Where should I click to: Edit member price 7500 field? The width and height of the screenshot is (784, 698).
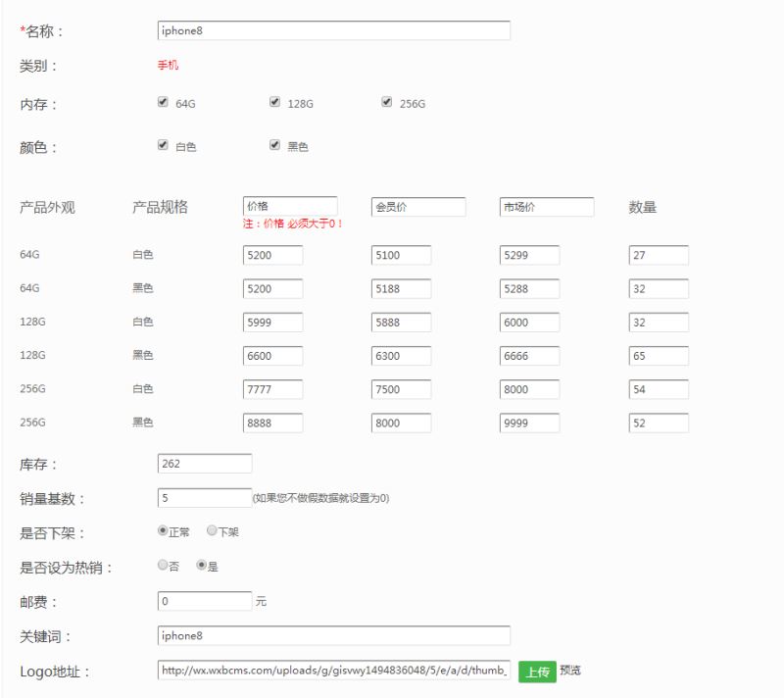(x=401, y=389)
